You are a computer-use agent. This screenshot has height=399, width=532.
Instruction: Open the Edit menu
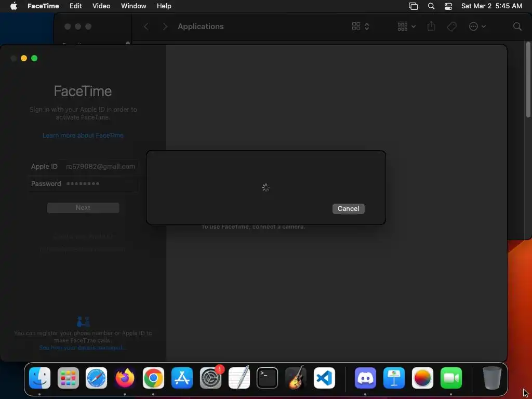pos(76,6)
